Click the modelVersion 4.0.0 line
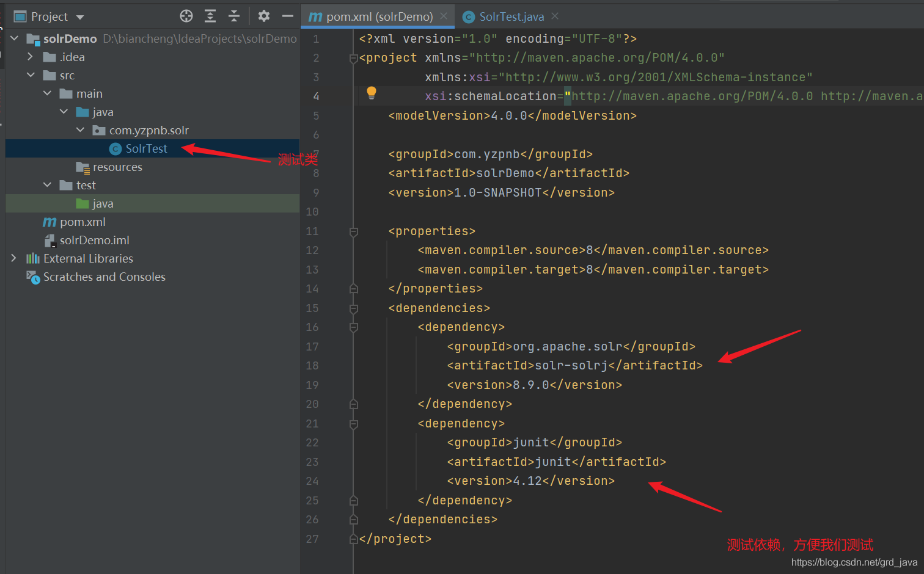This screenshot has width=924, height=574. click(x=513, y=115)
